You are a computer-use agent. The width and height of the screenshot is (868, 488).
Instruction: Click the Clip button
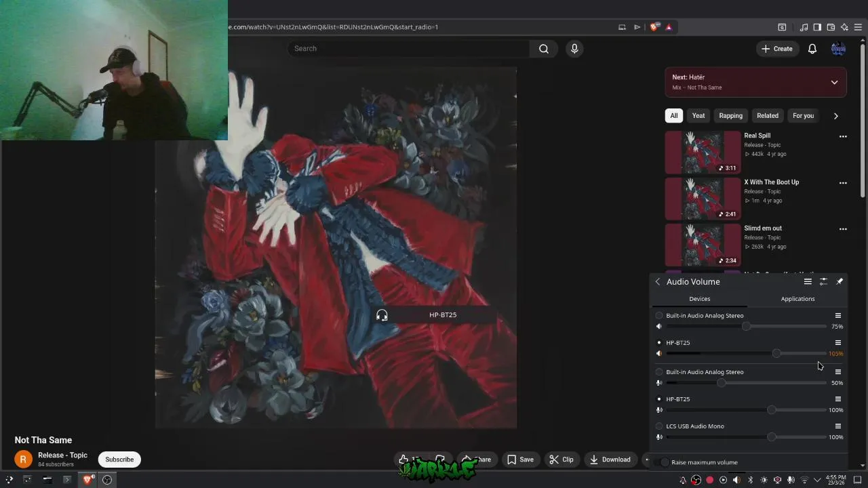(x=561, y=460)
